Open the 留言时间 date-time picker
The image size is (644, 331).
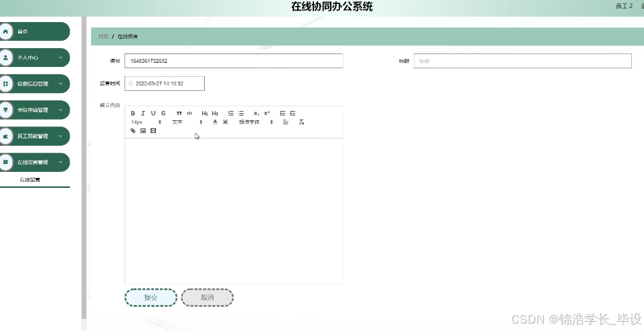[x=164, y=84]
